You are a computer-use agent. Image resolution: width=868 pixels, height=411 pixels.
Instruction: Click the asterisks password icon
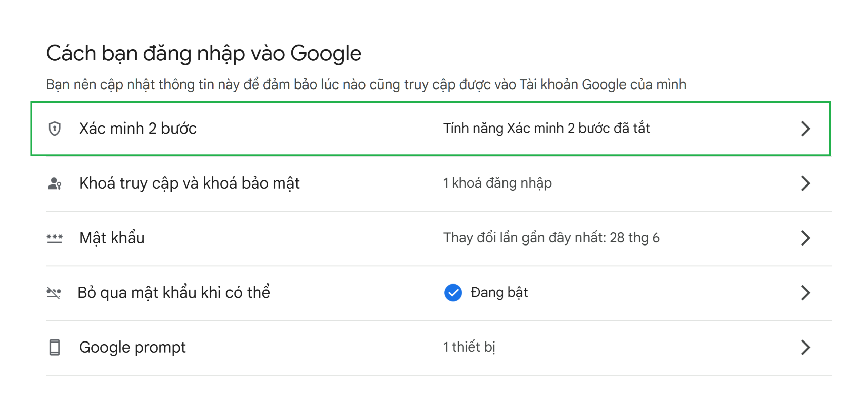[x=55, y=238]
